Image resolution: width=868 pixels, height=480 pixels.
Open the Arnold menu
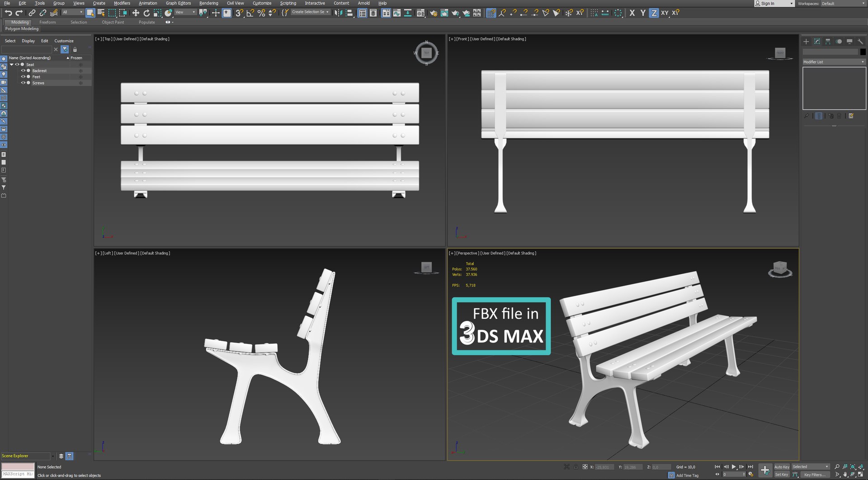(x=363, y=3)
